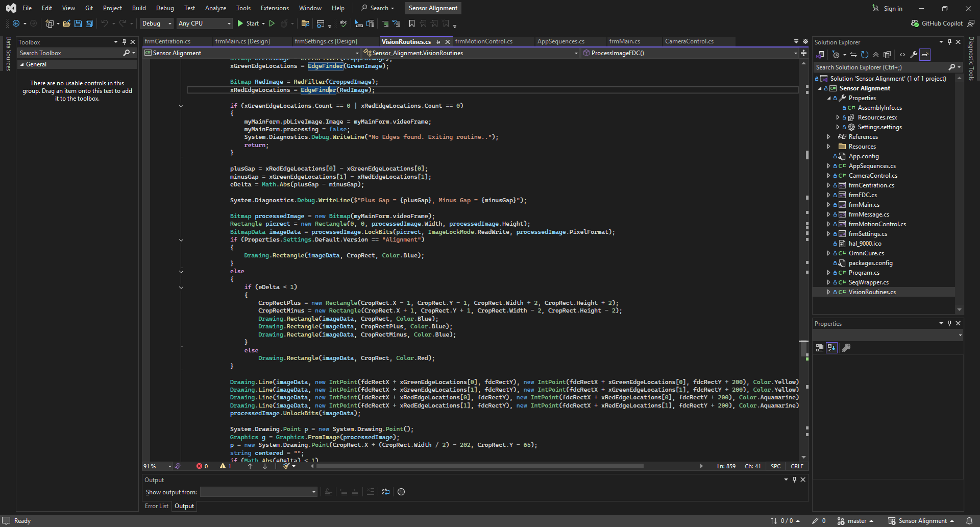Click the notifications bell in status bar
This screenshot has height=527, width=980.
tap(969, 521)
